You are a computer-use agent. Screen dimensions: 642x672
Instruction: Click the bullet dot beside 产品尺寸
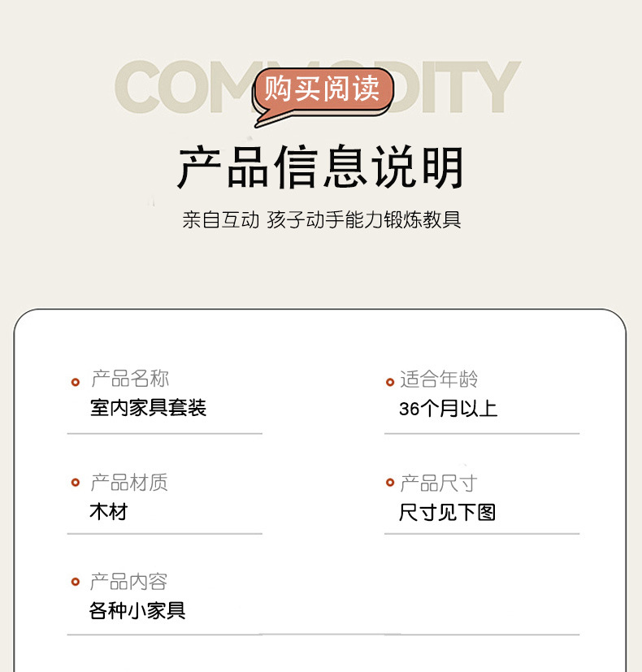tap(390, 483)
